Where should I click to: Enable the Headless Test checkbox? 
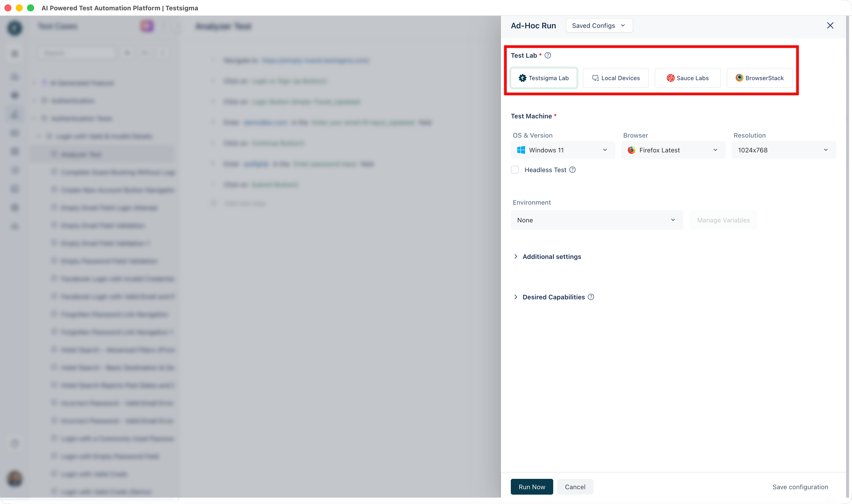click(x=515, y=170)
